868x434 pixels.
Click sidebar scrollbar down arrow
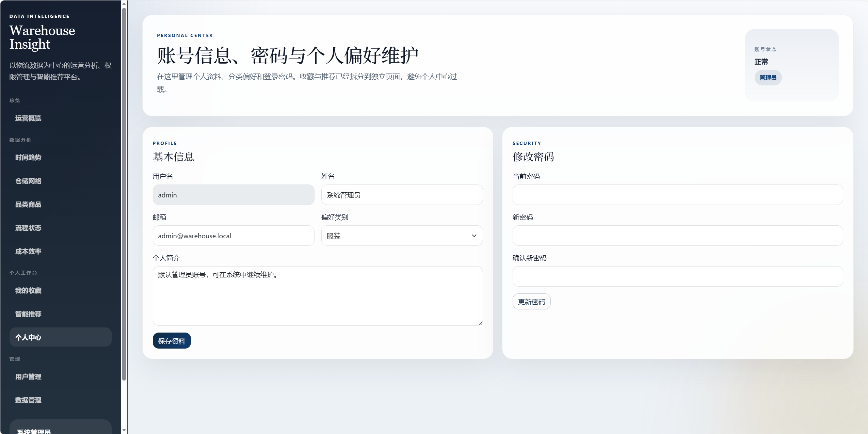click(x=124, y=430)
